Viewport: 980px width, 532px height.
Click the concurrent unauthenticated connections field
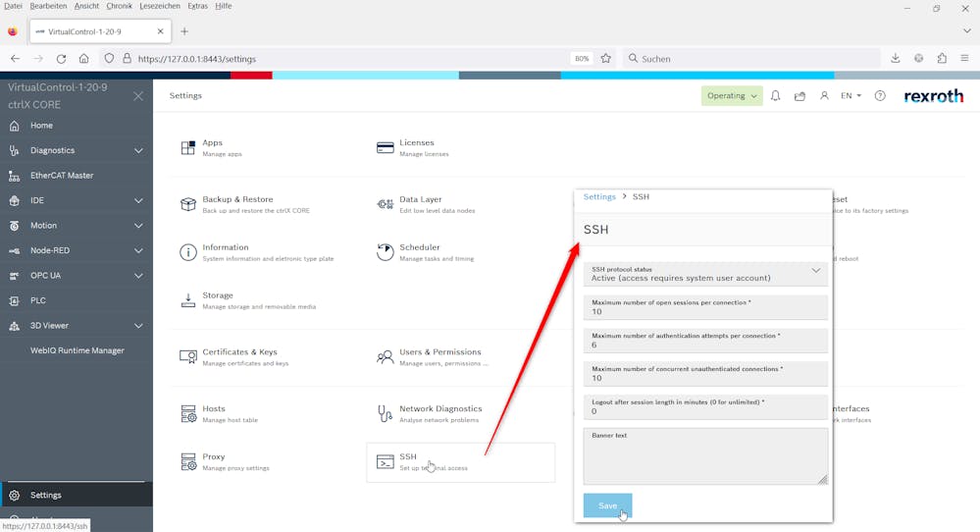coord(705,373)
